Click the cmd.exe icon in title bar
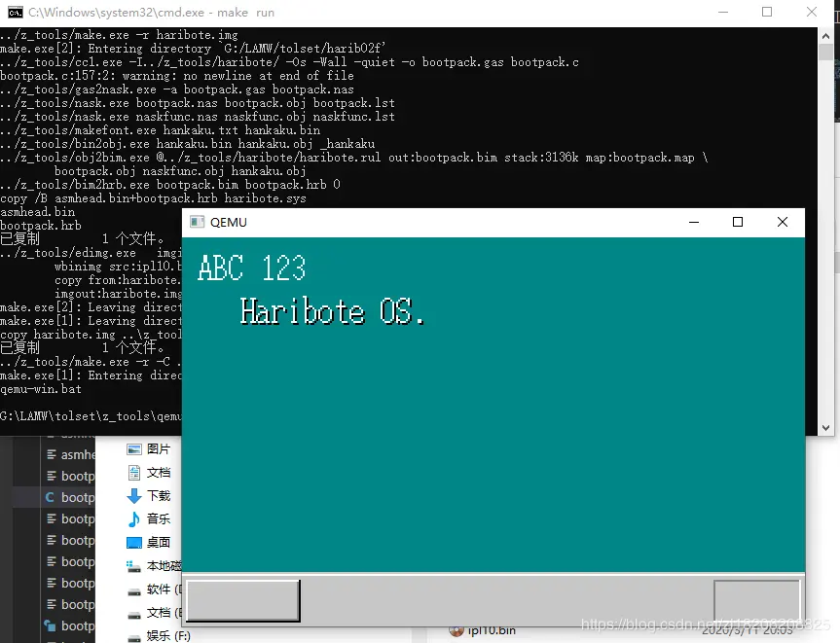840x643 pixels. point(15,13)
